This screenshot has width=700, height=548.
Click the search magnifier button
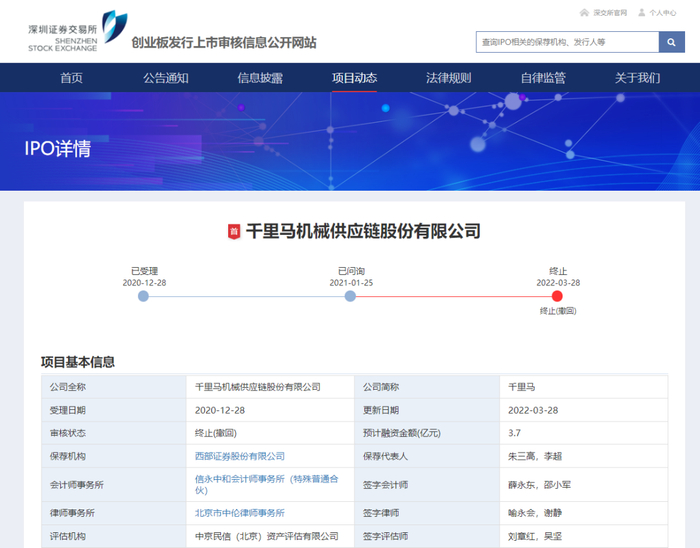(671, 42)
